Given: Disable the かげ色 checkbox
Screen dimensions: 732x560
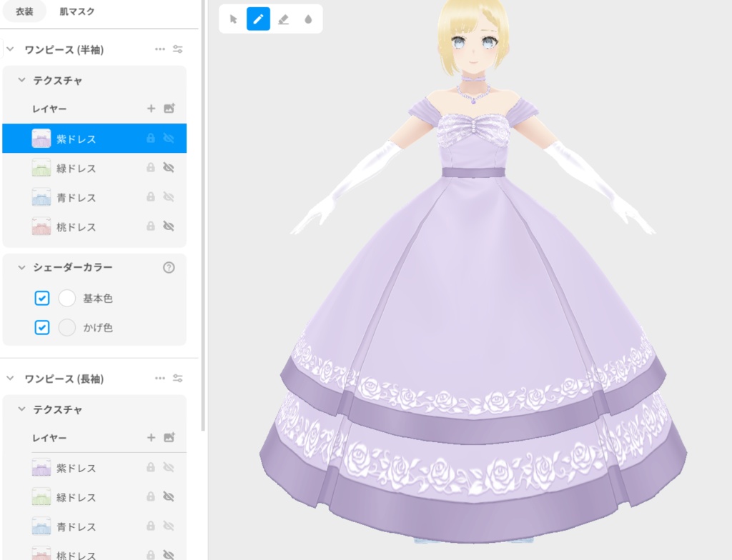Looking at the screenshot, I should click(x=41, y=327).
